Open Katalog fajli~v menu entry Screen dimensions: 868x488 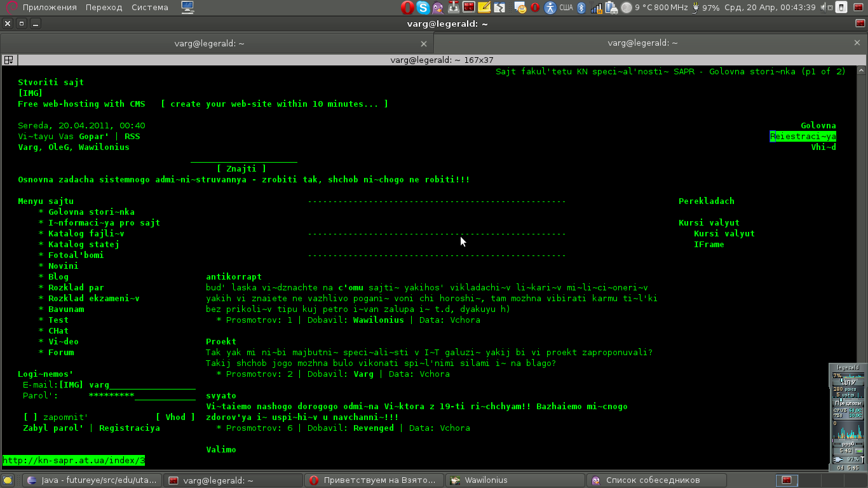86,234
